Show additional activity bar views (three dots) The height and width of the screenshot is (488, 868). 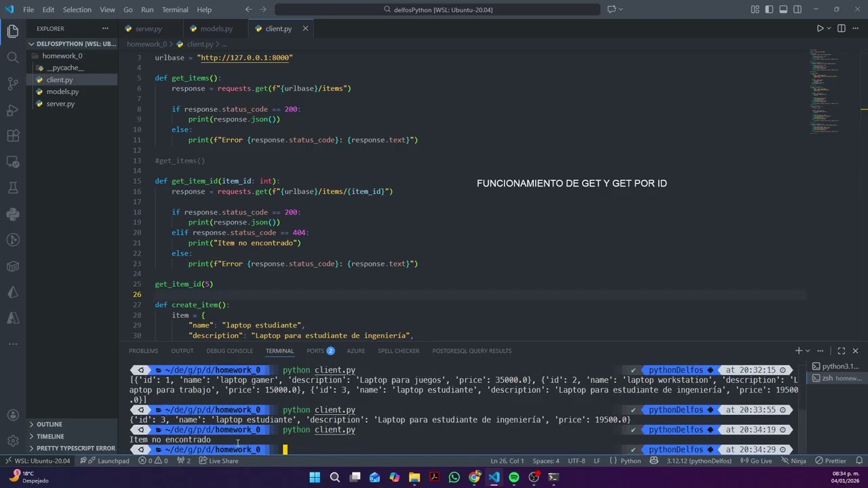coord(13,344)
